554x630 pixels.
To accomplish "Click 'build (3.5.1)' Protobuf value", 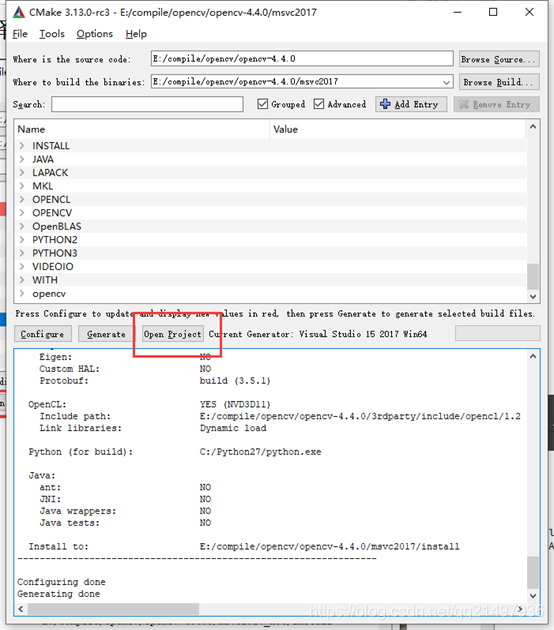I will (x=235, y=380).
